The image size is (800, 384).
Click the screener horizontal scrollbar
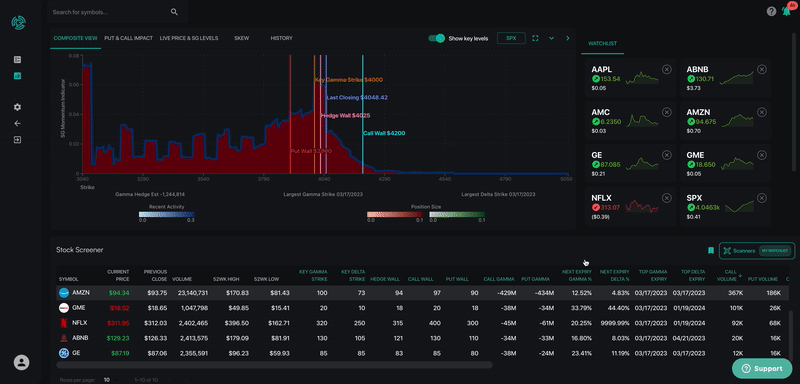(274, 365)
